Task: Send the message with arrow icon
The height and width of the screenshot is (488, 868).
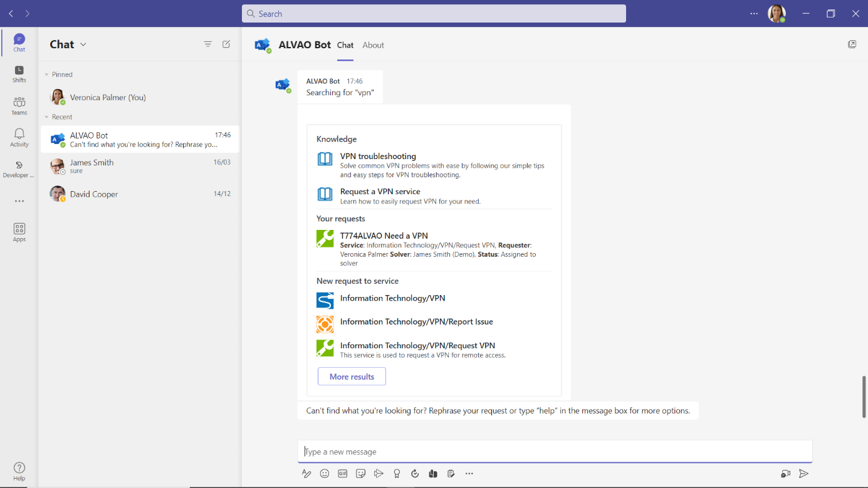Action: [804, 474]
